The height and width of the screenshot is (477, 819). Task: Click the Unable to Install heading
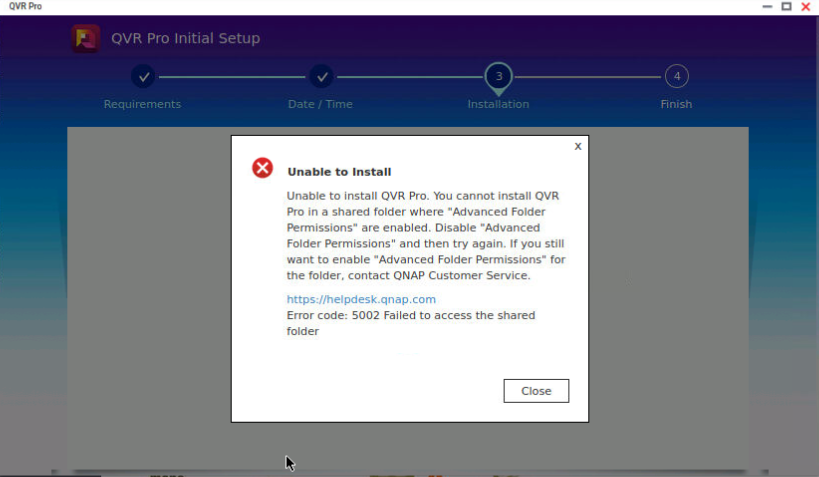pyautogui.click(x=339, y=172)
